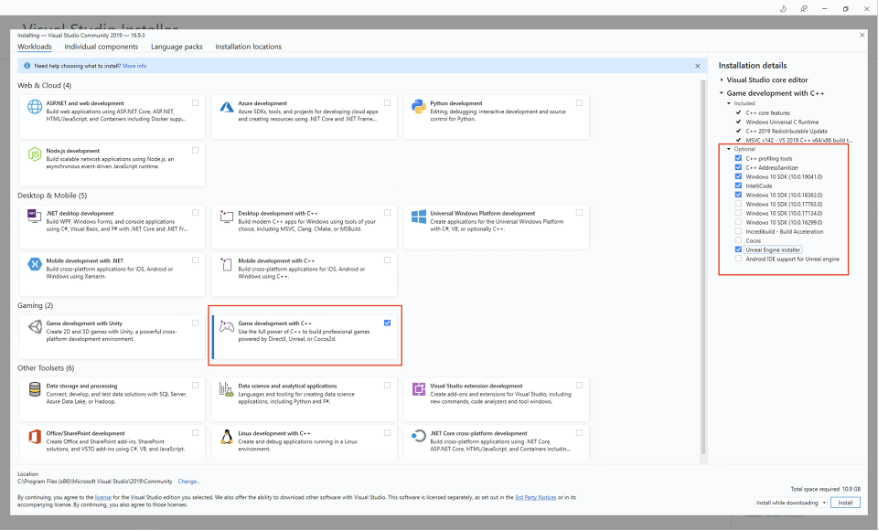The height and width of the screenshot is (531, 879).
Task: Click the .NET desktop development icon
Action: pyautogui.click(x=35, y=216)
